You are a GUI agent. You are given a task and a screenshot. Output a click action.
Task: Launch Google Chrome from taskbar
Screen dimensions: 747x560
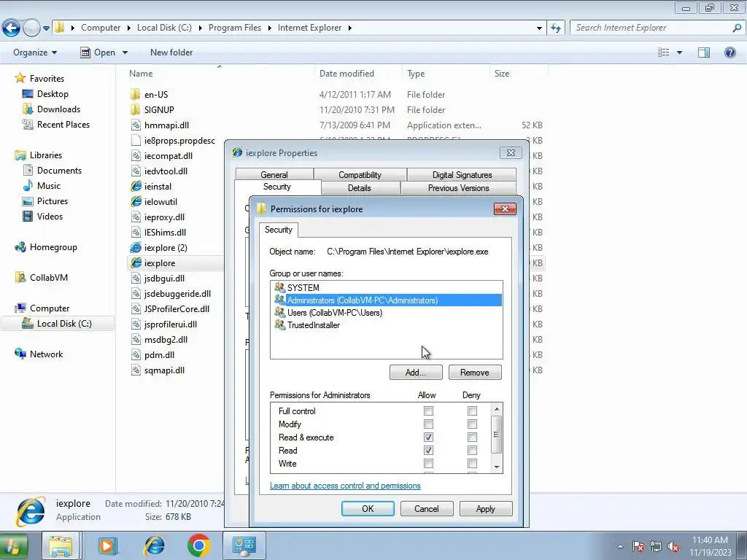(199, 545)
